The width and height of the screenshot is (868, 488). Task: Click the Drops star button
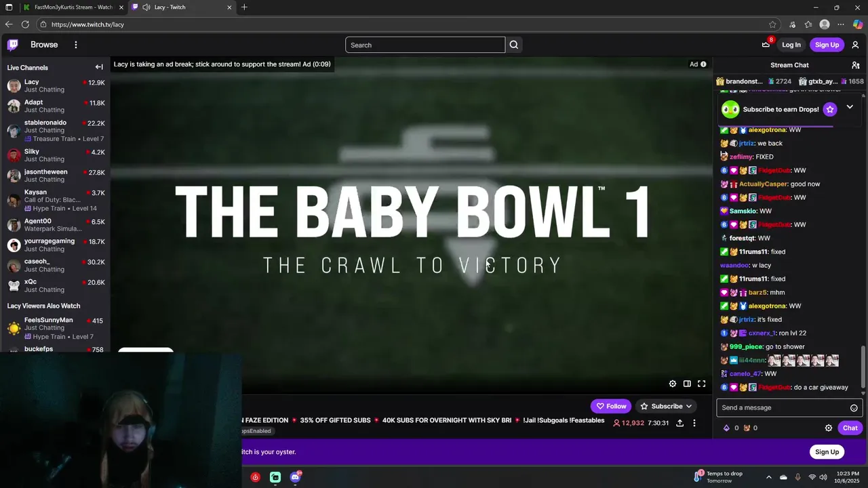click(830, 109)
